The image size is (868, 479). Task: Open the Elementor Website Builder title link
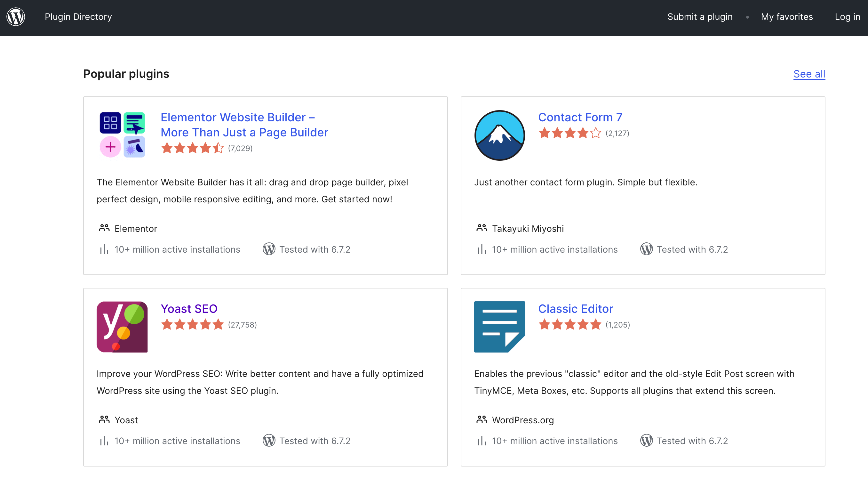244,125
